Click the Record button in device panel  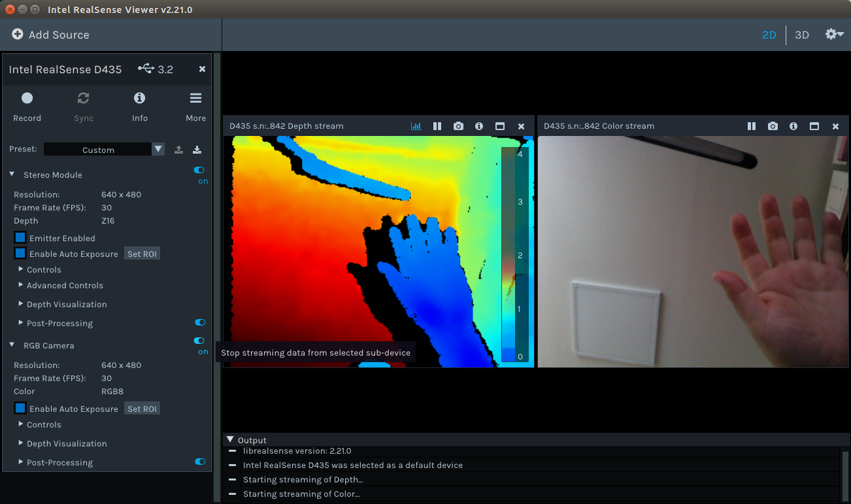tap(27, 99)
